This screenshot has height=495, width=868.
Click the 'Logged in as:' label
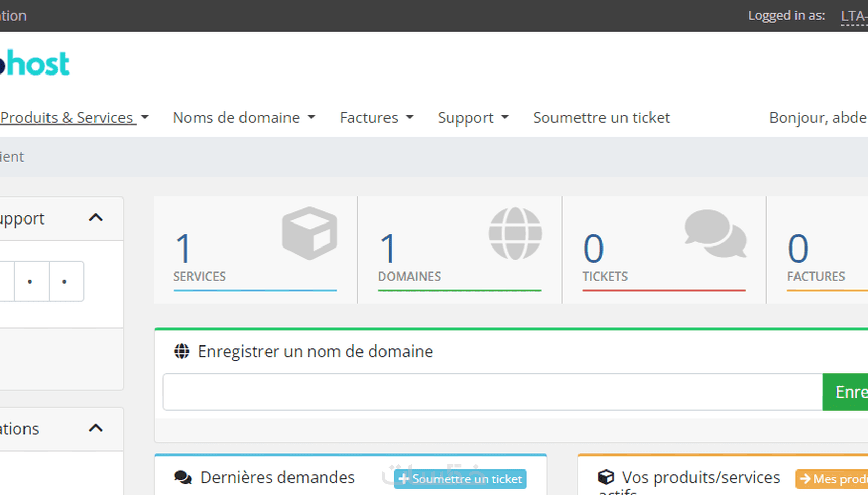tap(786, 16)
